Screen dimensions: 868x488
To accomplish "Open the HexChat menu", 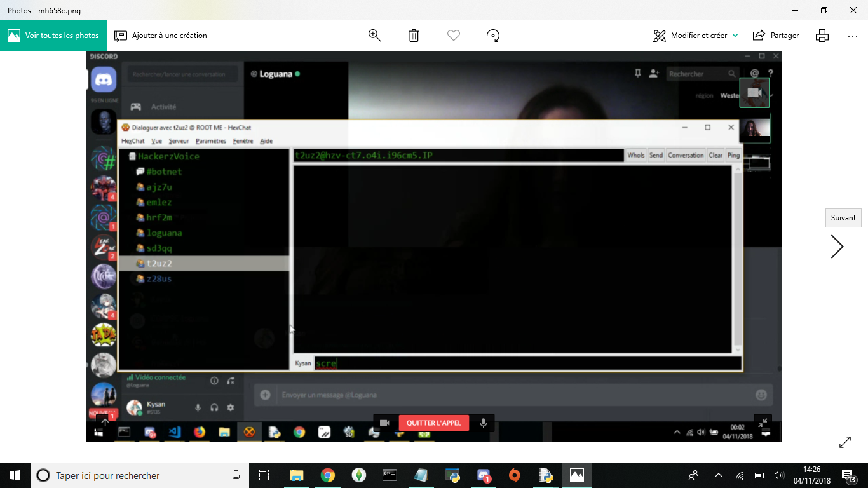I will tap(133, 141).
